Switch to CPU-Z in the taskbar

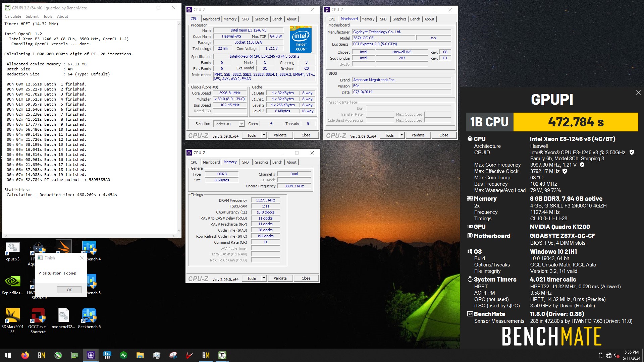coord(91,355)
